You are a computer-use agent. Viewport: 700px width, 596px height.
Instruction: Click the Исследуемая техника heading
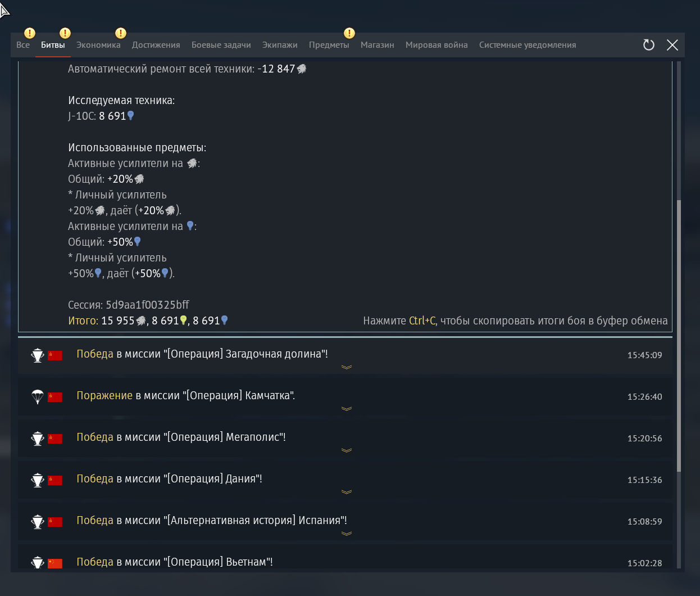[121, 100]
